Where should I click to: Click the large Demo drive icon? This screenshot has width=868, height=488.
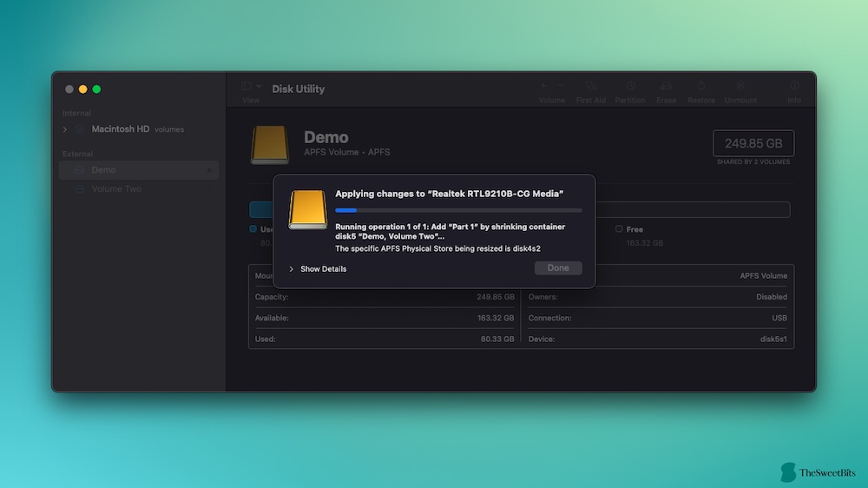click(270, 144)
